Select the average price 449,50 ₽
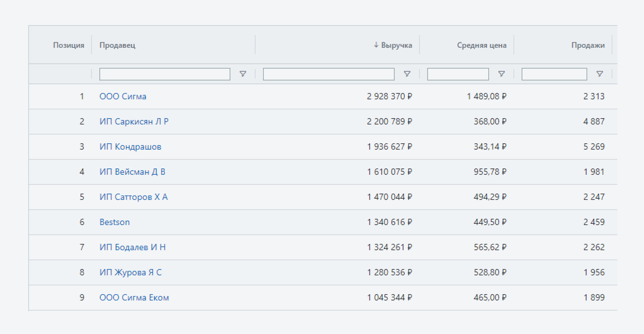Image resolution: width=644 pixels, height=334 pixels. [490, 222]
